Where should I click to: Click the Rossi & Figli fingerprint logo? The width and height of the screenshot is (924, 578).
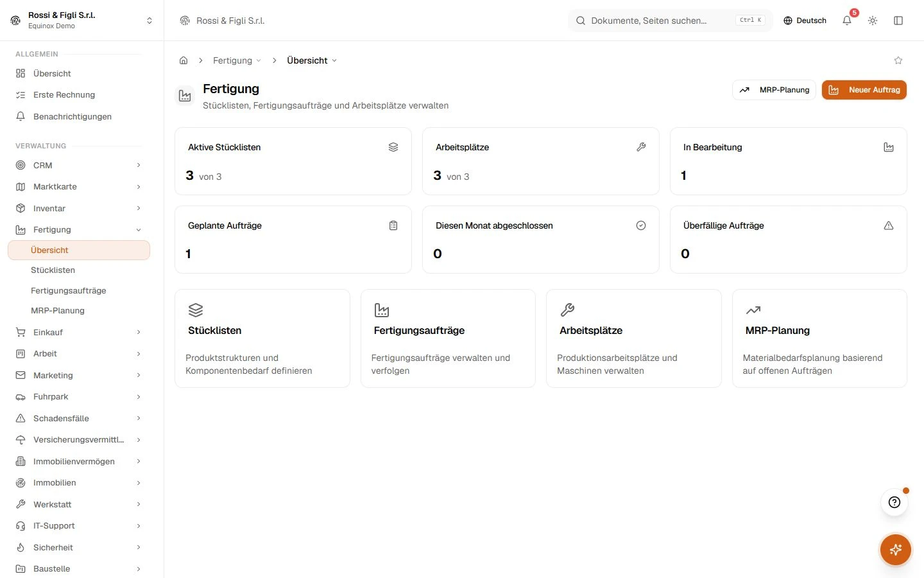pyautogui.click(x=15, y=21)
